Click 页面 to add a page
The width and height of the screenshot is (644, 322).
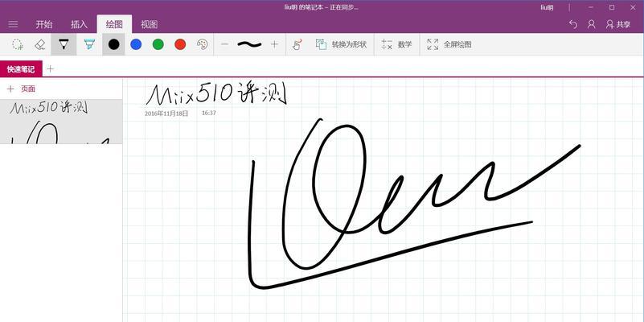coord(22,89)
